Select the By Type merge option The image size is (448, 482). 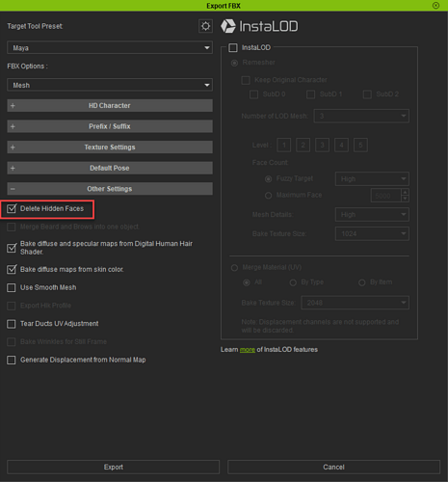pyautogui.click(x=293, y=282)
